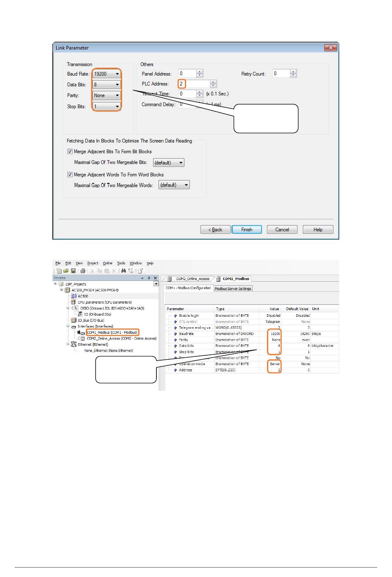
Task: Open the File menu
Action: coord(58,263)
